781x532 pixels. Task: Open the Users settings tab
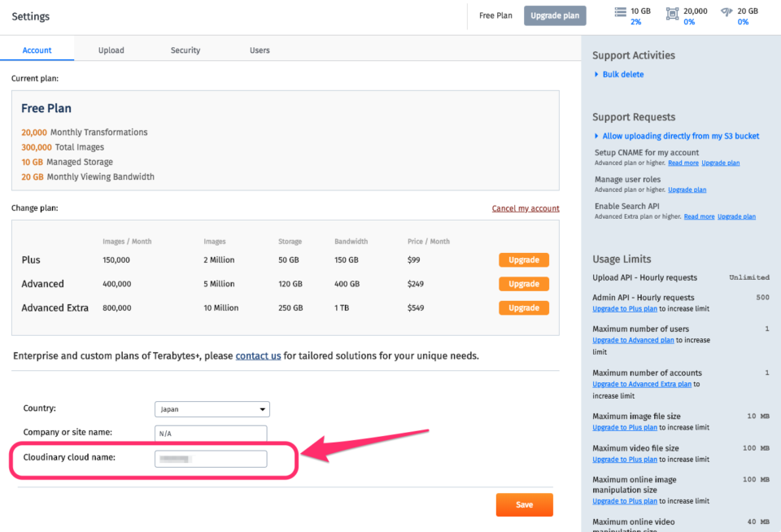click(260, 50)
